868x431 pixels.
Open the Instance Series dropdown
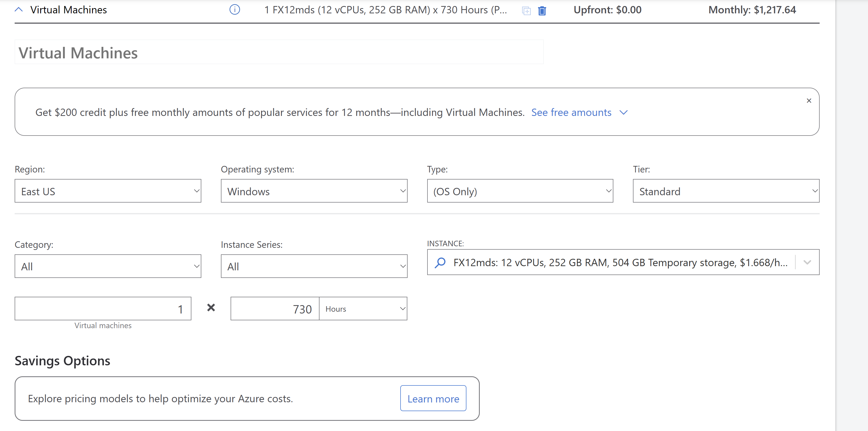(x=314, y=266)
